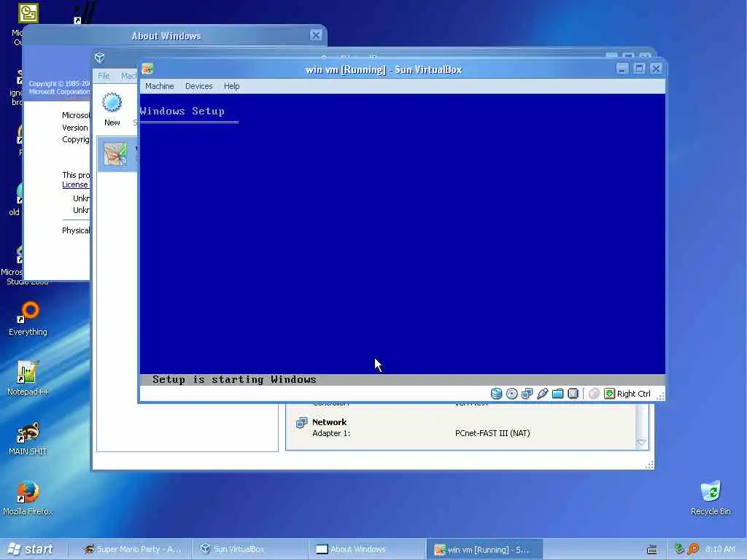The width and height of the screenshot is (747, 560).
Task: Open the Mozilla Firefox desktop shortcut
Action: 28,498
